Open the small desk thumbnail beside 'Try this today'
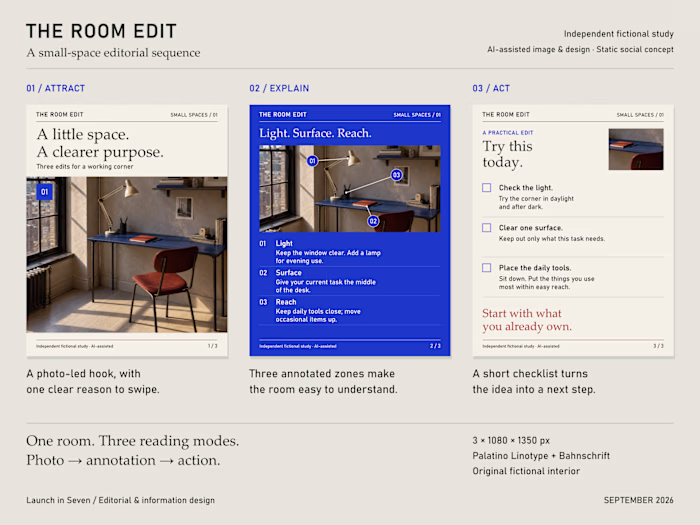This screenshot has width=700, height=525. (x=636, y=149)
